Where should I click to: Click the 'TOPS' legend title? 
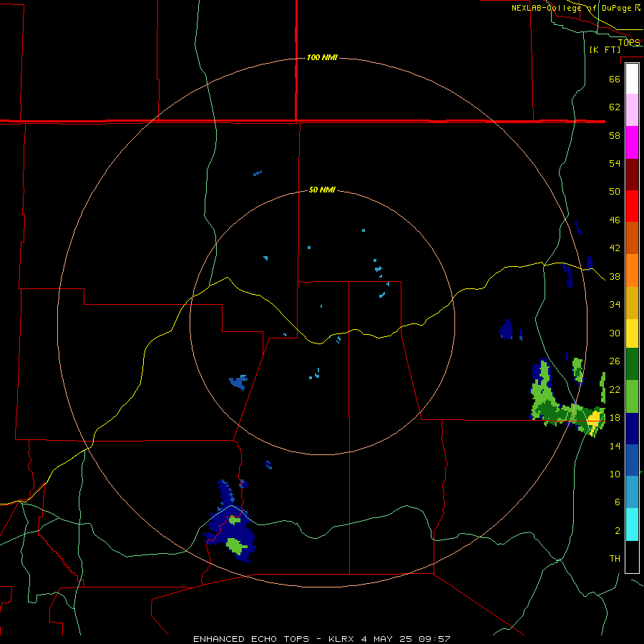point(629,42)
